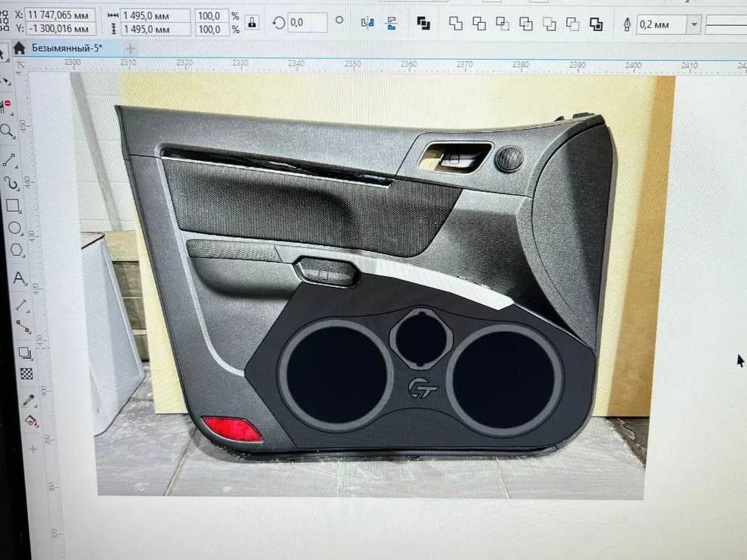Pick the Artistic Media curve tool
The image size is (747, 560).
(x=11, y=183)
